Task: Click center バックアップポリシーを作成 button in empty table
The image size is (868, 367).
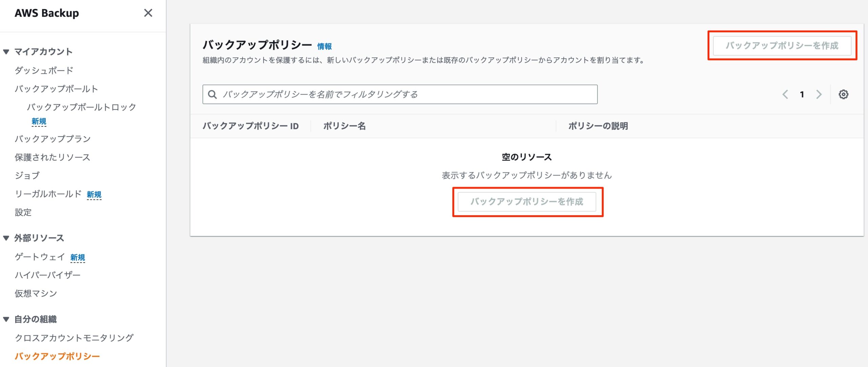Action: point(527,202)
